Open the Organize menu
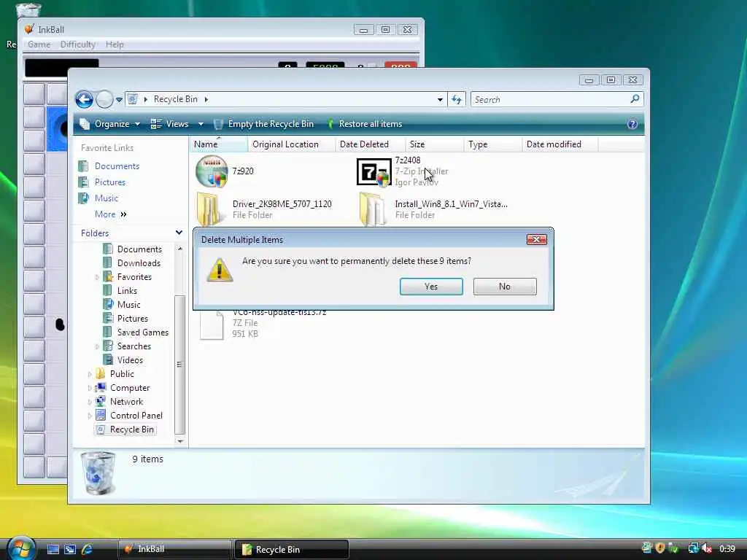This screenshot has width=747, height=560. tap(110, 124)
